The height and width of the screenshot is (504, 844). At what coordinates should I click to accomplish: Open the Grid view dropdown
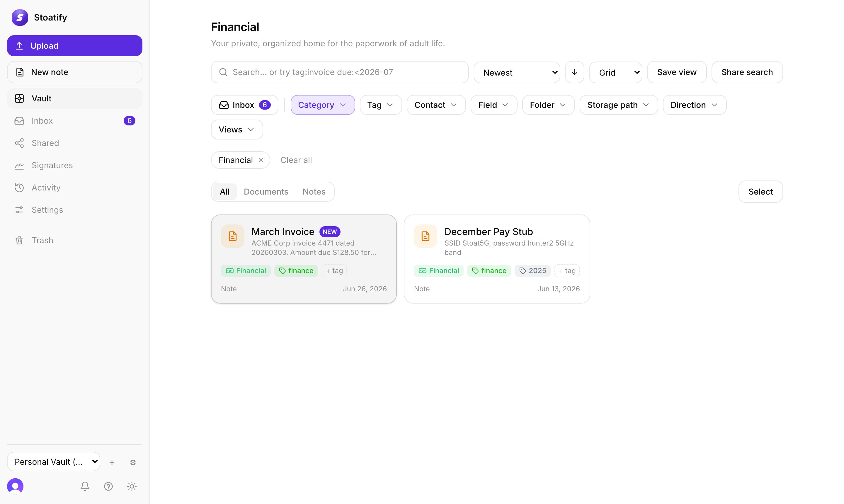point(615,72)
